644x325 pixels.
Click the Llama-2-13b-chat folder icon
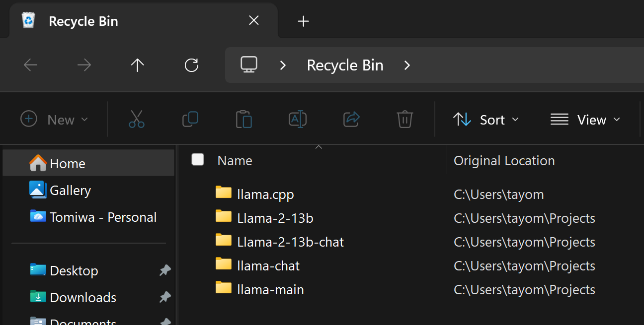[224, 240]
